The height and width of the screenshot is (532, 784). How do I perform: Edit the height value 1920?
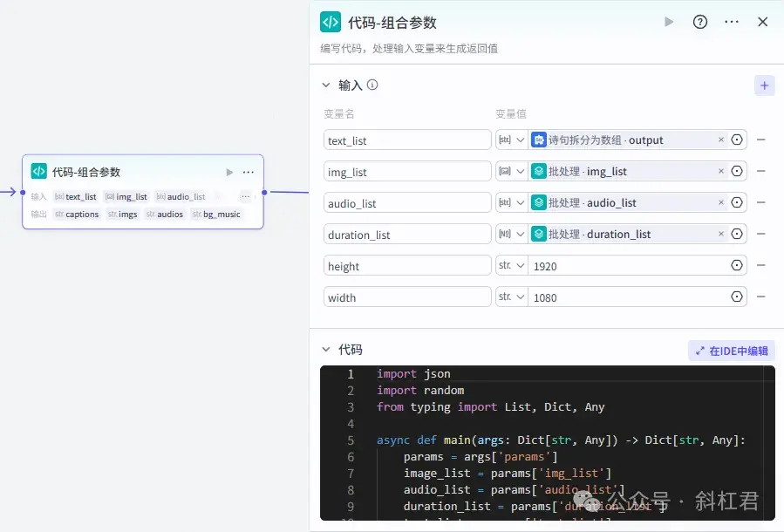pyautogui.click(x=629, y=266)
